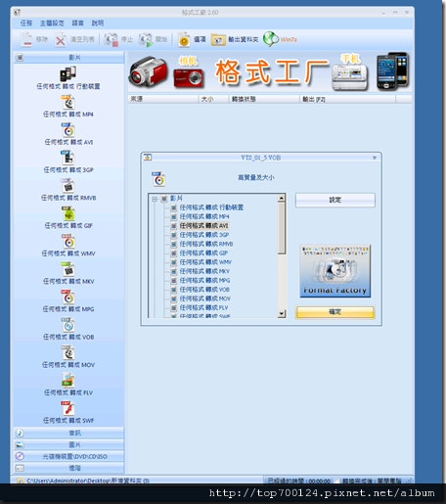Toggle the 轉換完成後 shutdown checkbox
This screenshot has width=446, height=504.
[336, 481]
